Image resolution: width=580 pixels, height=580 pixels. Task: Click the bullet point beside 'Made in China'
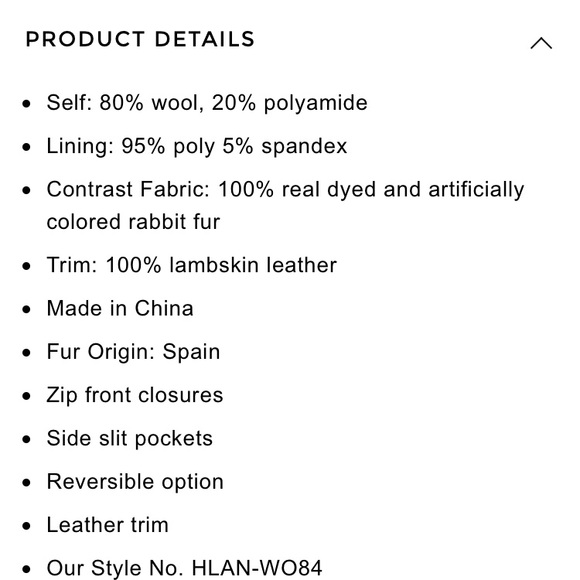(26, 309)
